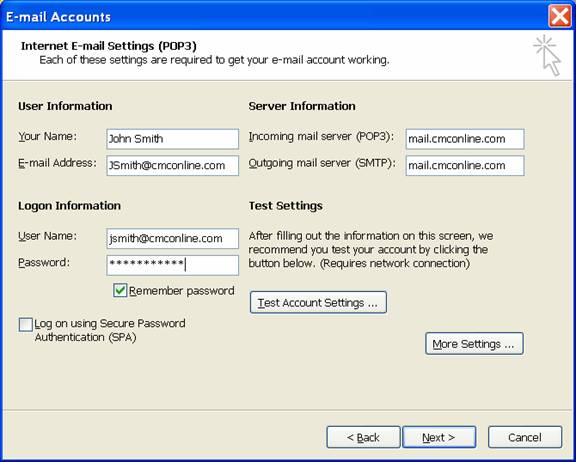Screen dimensions: 576x462
Task: Click the Your Name input field
Action: click(173, 139)
